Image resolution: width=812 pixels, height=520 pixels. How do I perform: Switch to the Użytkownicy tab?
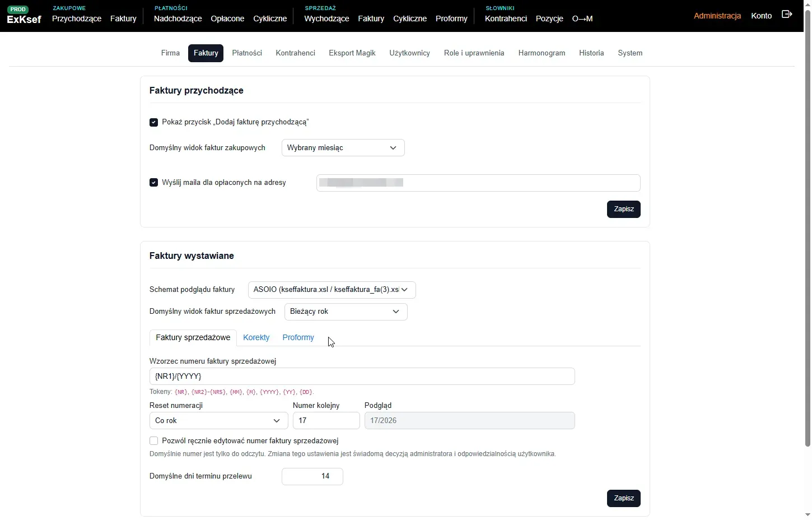pyautogui.click(x=409, y=53)
